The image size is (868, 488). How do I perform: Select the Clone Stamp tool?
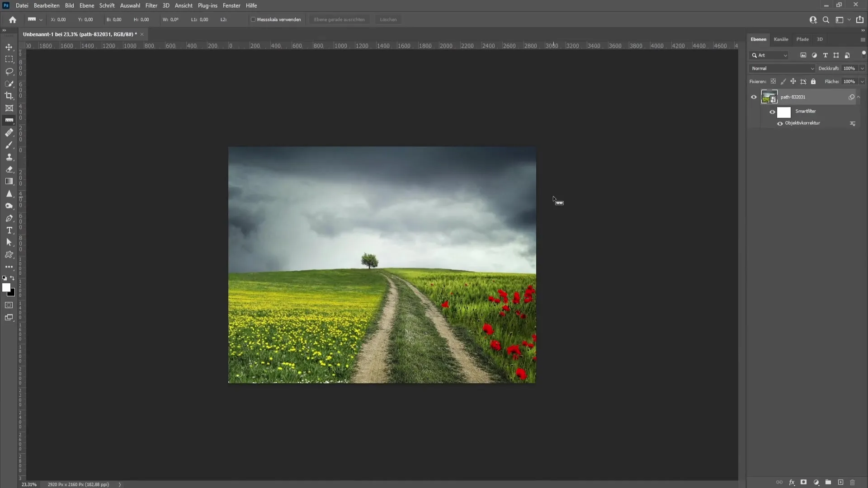(x=9, y=157)
